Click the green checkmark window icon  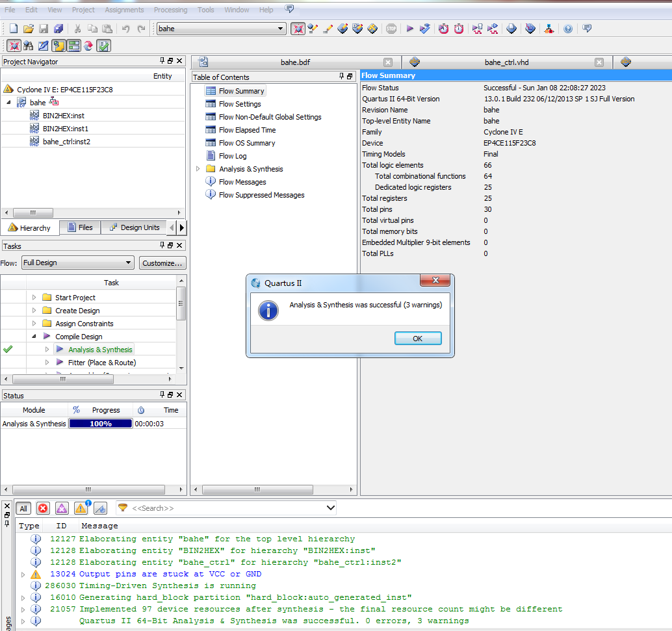(x=103, y=45)
